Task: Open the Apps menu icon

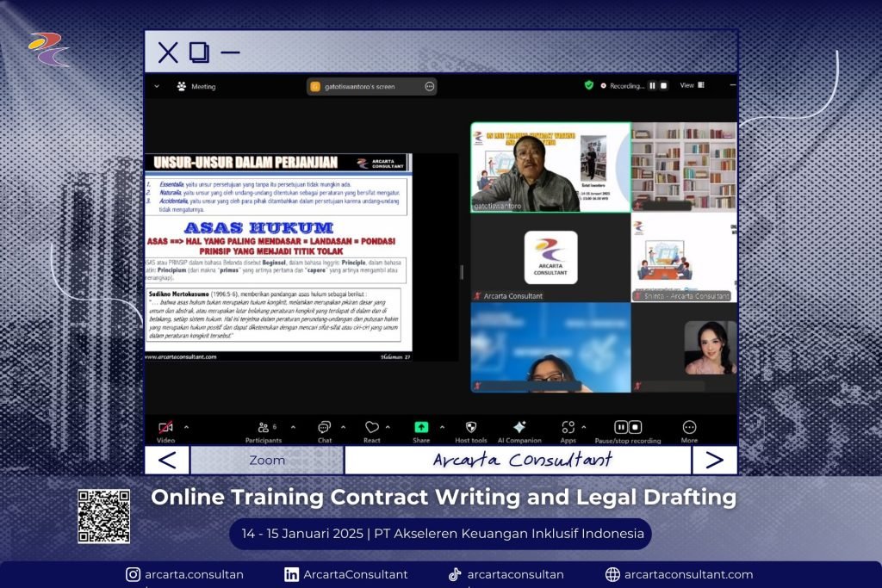Action: click(x=568, y=428)
